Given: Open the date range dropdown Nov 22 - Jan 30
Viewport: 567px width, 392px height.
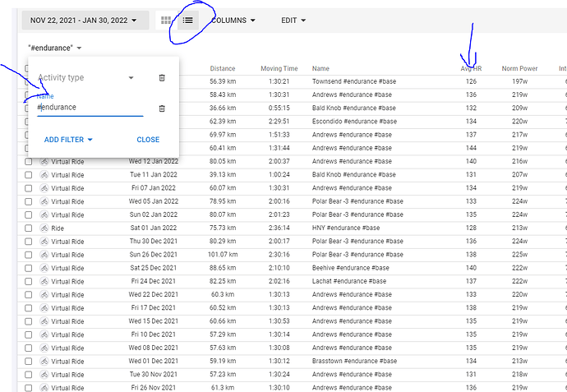Looking at the screenshot, I should (85, 20).
